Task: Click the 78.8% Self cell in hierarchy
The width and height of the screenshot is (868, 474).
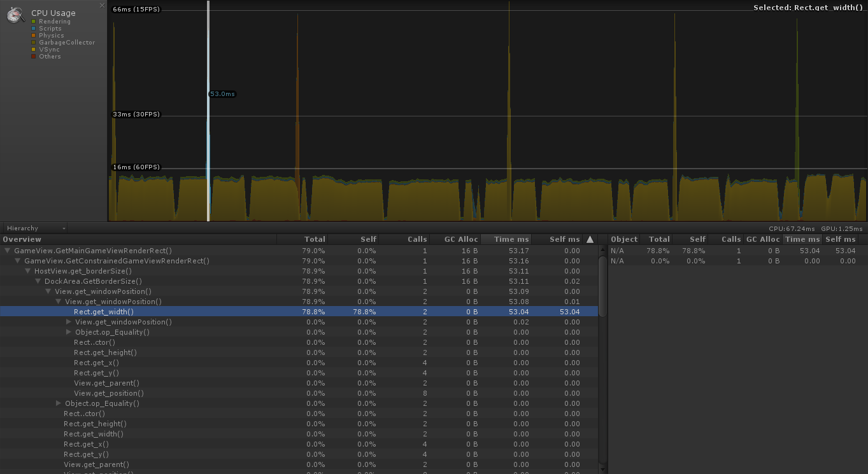Action: pos(364,312)
